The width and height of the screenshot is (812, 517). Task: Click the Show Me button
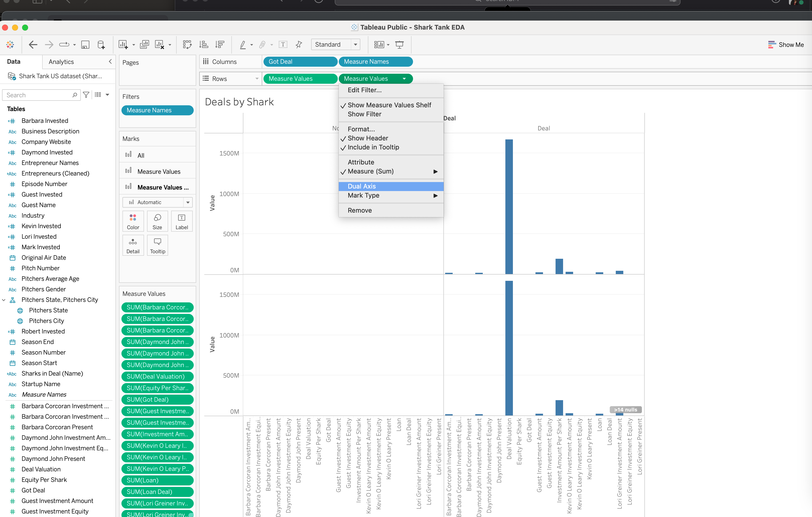coord(786,44)
